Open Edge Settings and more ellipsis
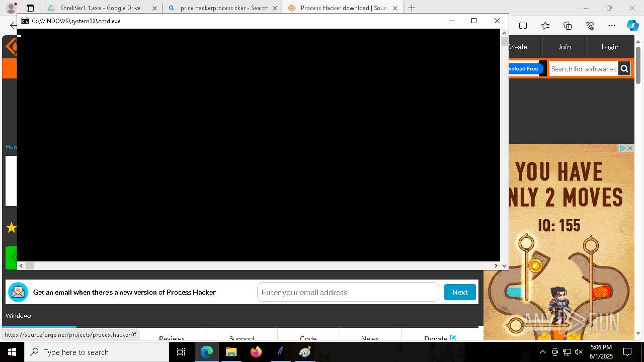The image size is (644, 362). [x=612, y=26]
